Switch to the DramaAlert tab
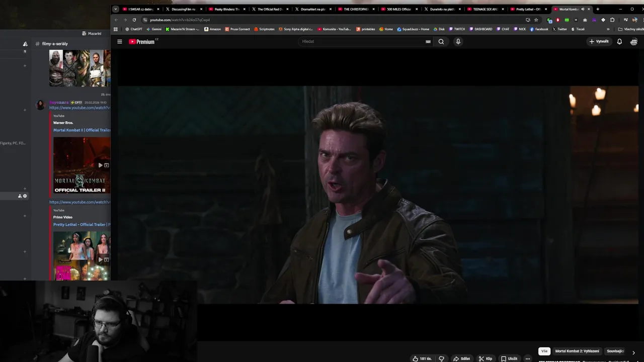The height and width of the screenshot is (362, 644). (x=312, y=9)
